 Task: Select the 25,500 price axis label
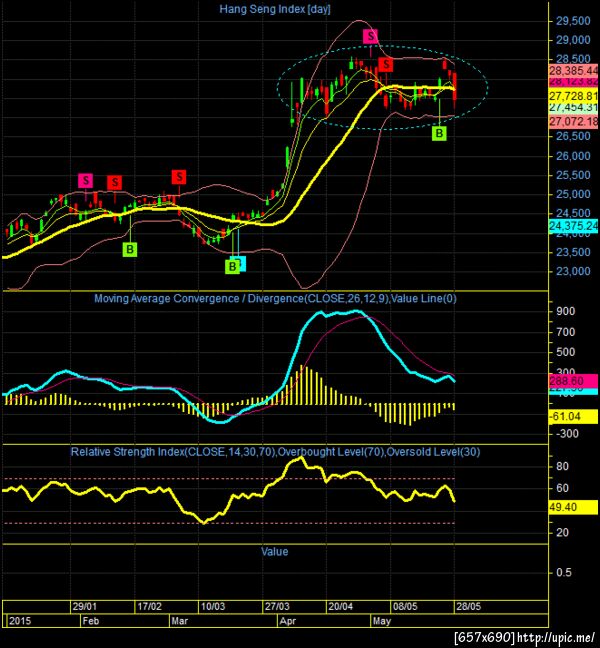(573, 175)
